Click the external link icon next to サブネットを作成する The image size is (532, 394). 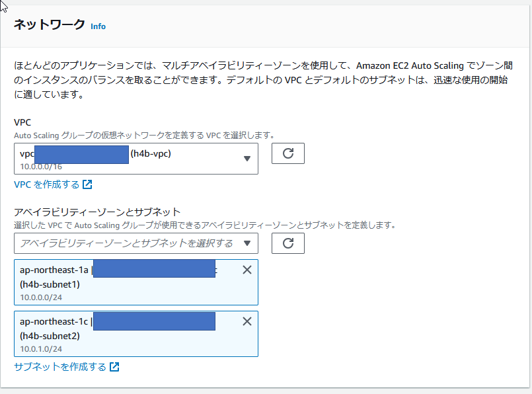pos(114,367)
